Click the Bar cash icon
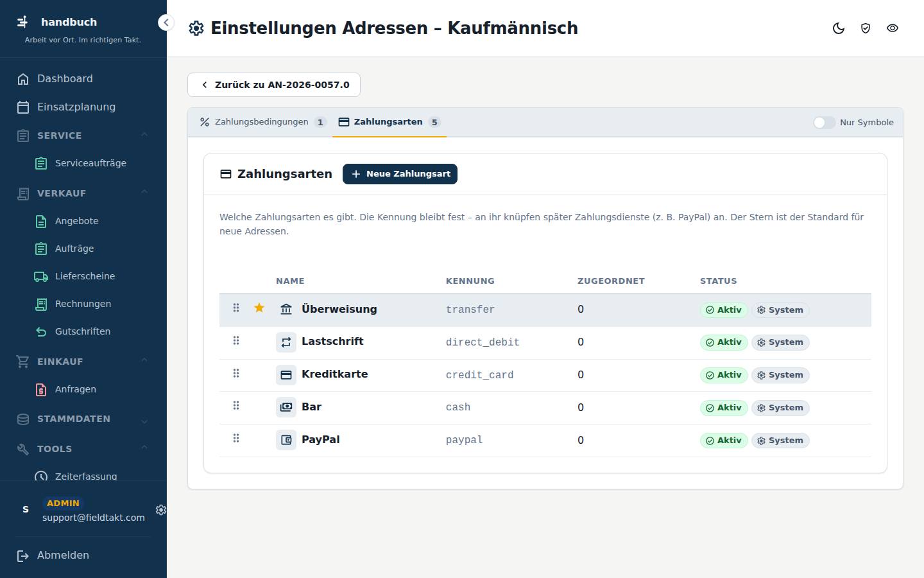924x578 pixels. click(286, 407)
